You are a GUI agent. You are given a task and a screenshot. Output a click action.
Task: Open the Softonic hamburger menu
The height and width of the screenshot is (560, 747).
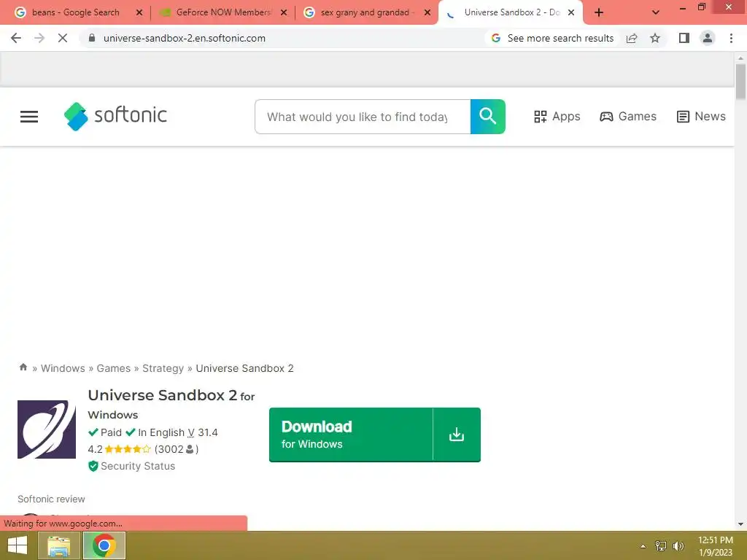pyautogui.click(x=29, y=117)
